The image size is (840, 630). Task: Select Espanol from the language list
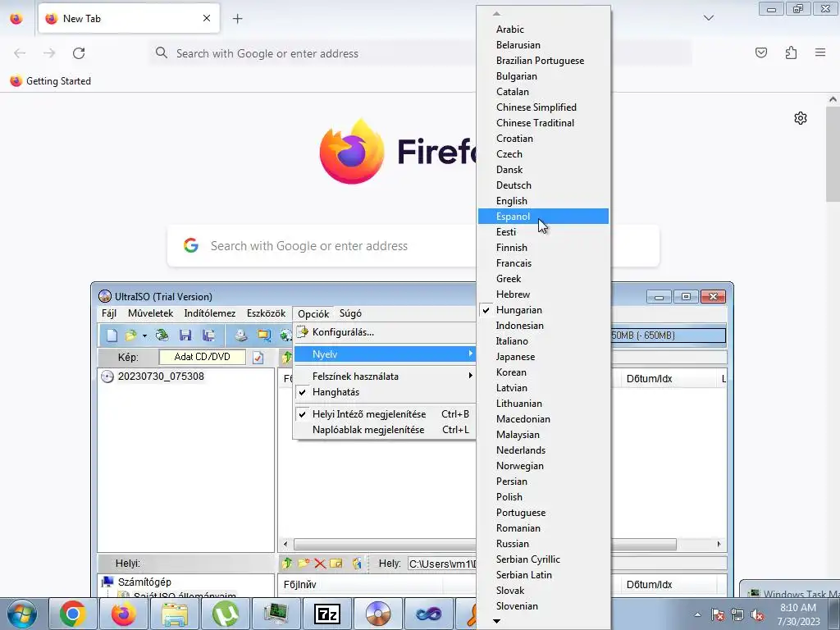point(543,217)
